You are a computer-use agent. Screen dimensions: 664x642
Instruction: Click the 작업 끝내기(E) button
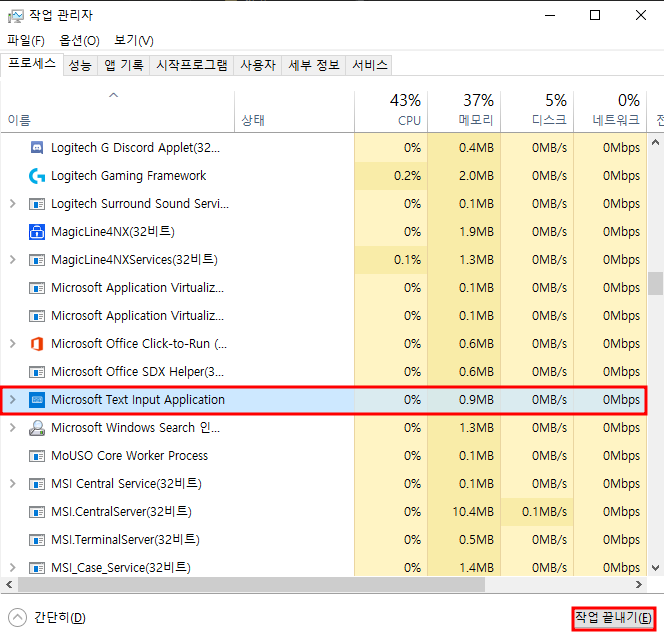click(x=613, y=618)
